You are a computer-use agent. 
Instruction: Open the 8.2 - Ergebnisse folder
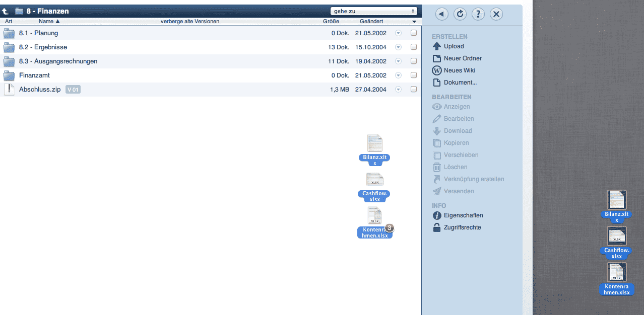click(43, 47)
